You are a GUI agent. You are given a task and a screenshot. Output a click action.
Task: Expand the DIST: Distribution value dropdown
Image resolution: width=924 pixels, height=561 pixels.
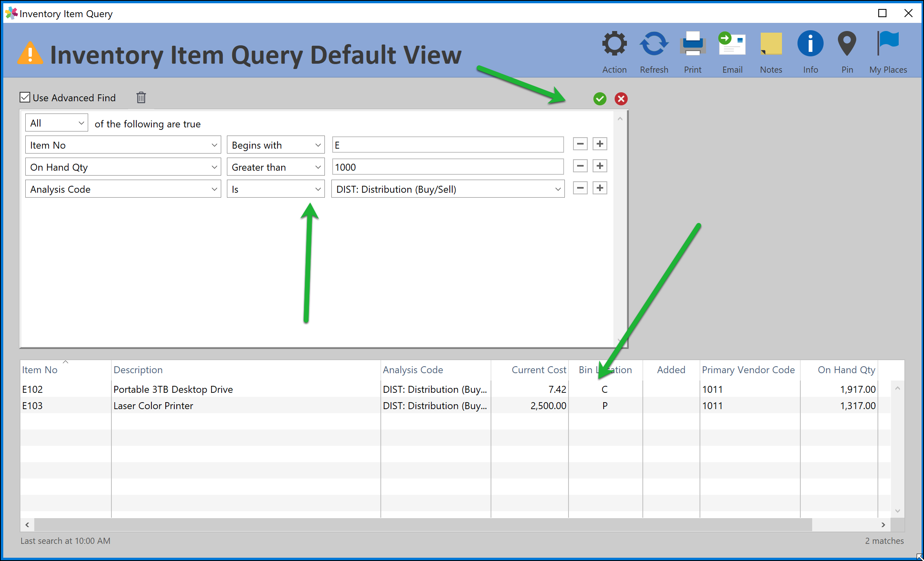pos(448,189)
